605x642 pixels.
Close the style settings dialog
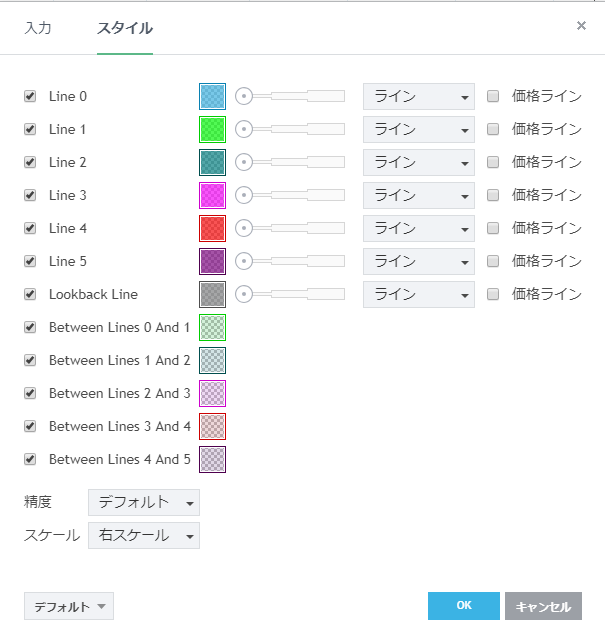[x=581, y=26]
